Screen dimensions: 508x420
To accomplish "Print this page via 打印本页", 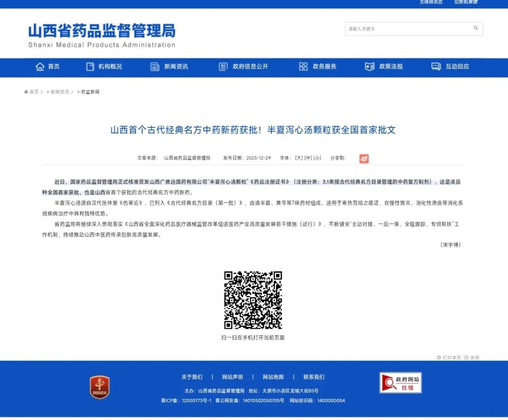I will click(449, 357).
